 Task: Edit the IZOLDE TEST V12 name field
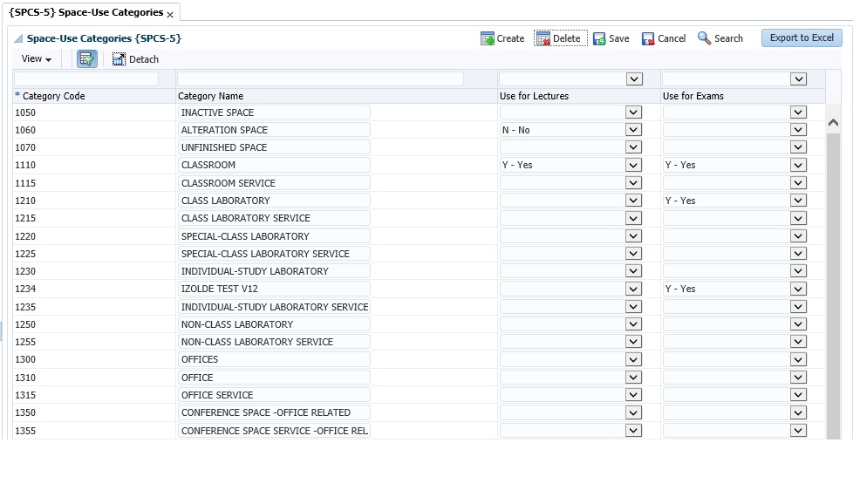[x=274, y=289]
